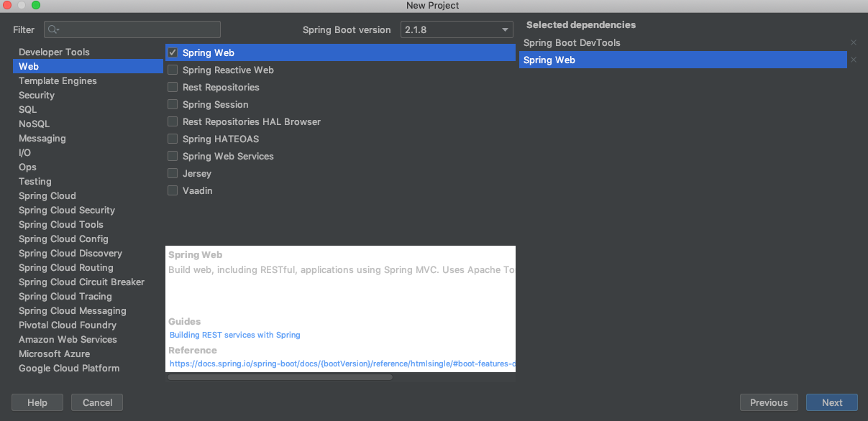Uncheck the Spring Web checkbox
The image size is (868, 421).
click(x=173, y=52)
